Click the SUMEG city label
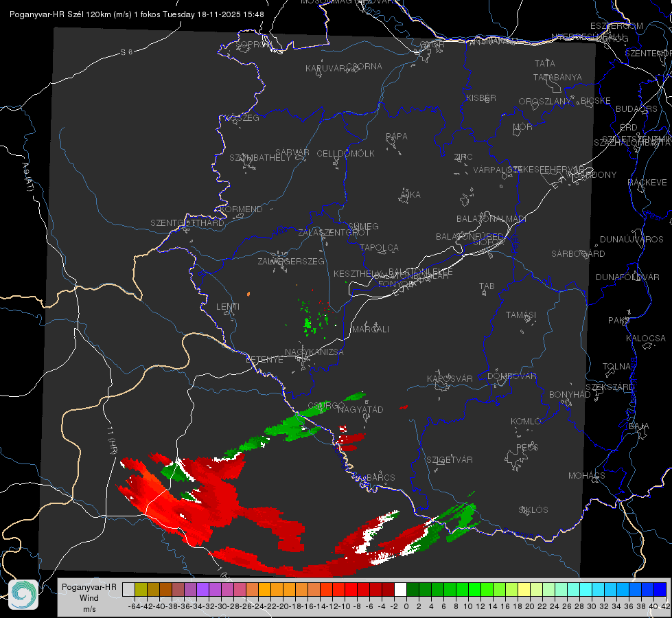672x618 pixels. (363, 226)
